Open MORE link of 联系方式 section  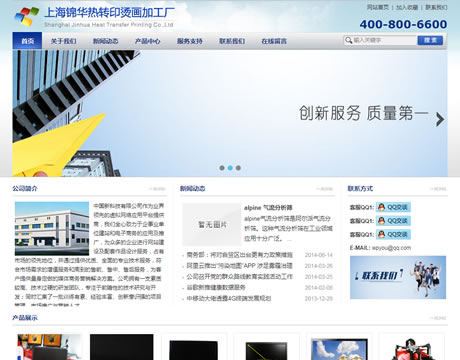coord(438,189)
